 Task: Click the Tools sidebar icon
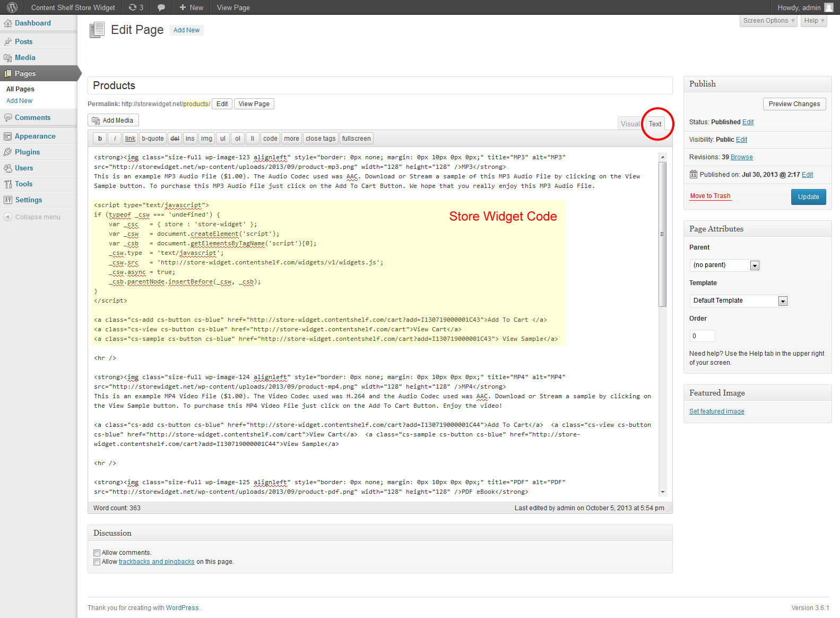7,184
